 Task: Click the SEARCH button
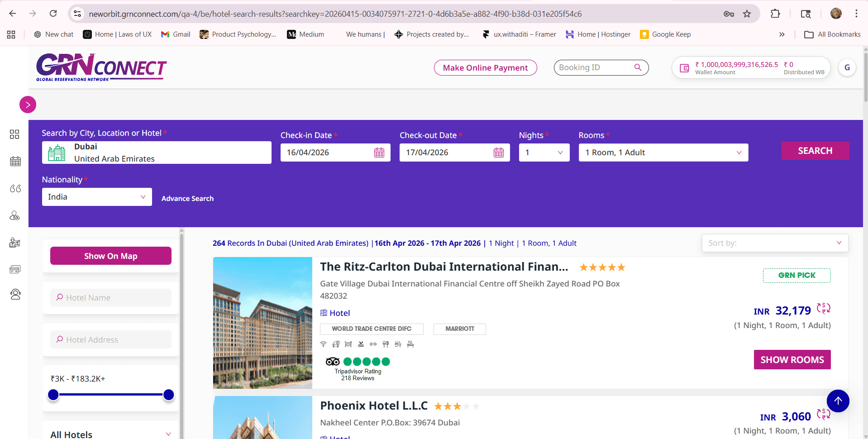pos(815,151)
